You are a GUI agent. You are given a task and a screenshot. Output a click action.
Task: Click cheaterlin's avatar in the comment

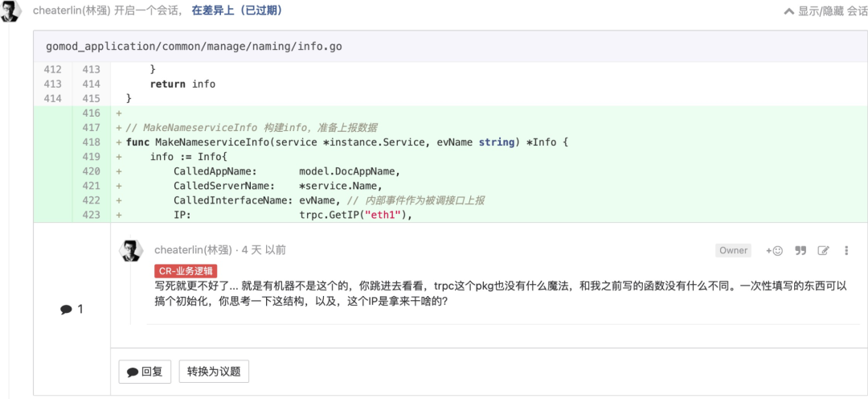[x=132, y=250]
